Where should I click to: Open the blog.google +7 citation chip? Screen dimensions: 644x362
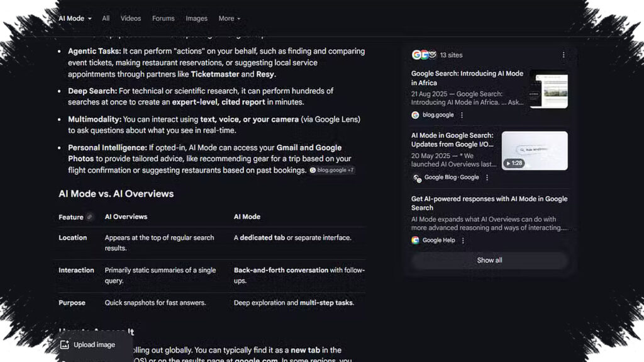(x=332, y=170)
